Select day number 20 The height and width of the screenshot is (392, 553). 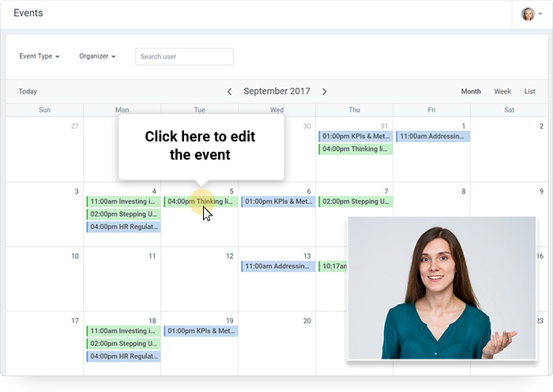click(307, 321)
